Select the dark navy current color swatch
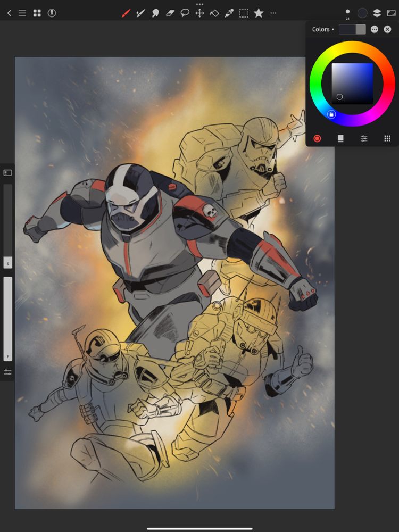Screen dimensions: 399x532 point(347,29)
